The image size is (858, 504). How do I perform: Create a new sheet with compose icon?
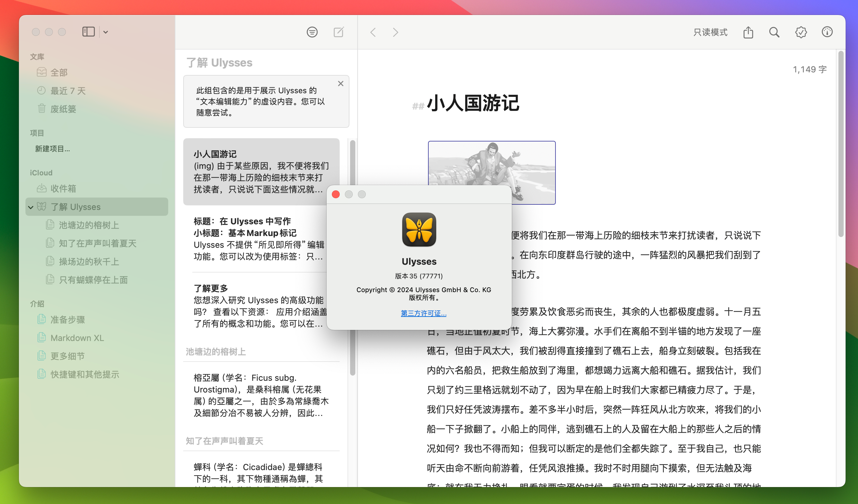(x=338, y=32)
